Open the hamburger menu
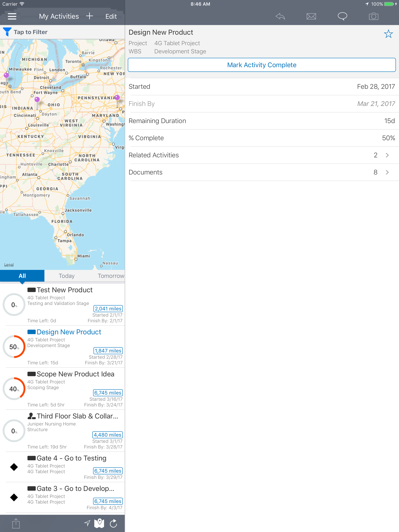This screenshot has height=532, width=399. pyautogui.click(x=12, y=16)
